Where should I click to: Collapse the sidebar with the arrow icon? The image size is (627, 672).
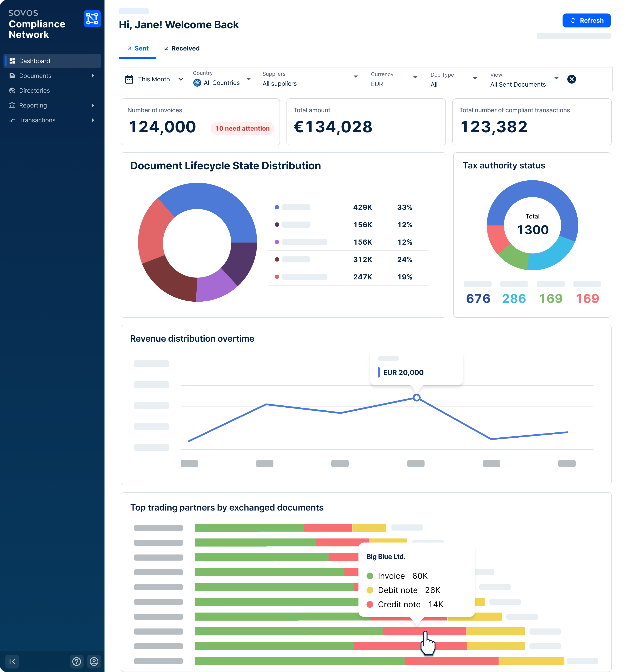12,662
